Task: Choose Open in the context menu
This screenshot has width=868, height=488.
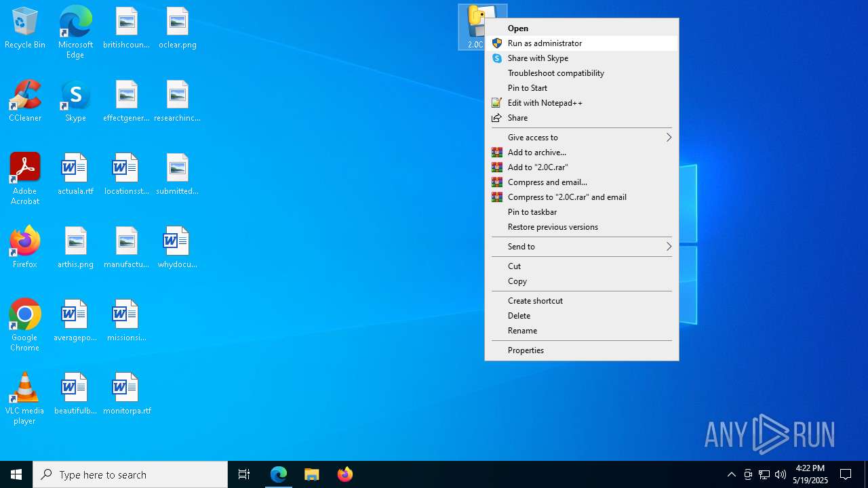Action: [x=582, y=28]
